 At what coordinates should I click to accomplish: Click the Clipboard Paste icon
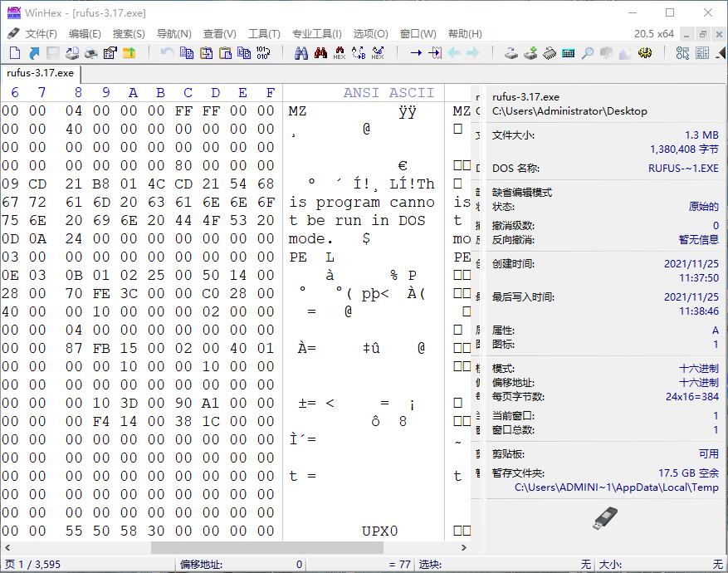(225, 53)
